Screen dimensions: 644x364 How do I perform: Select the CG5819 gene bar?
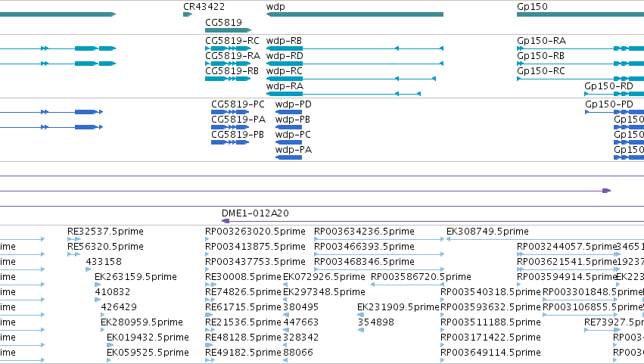[x=228, y=30]
